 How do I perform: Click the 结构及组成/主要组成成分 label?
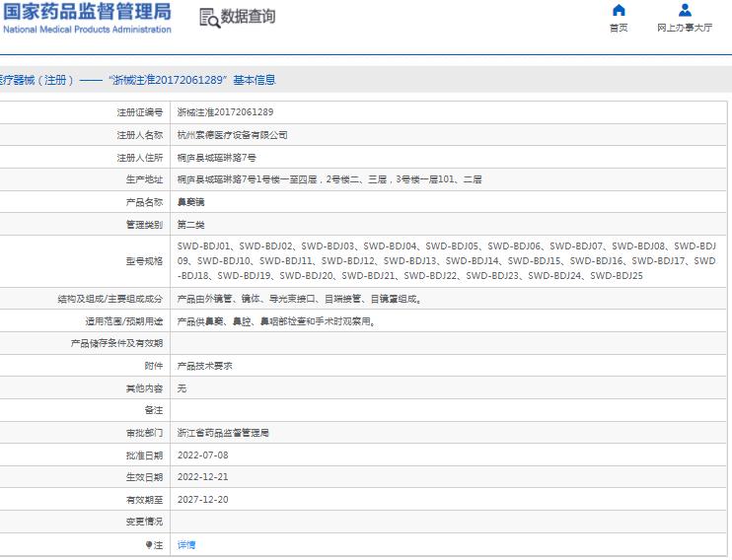click(x=110, y=299)
